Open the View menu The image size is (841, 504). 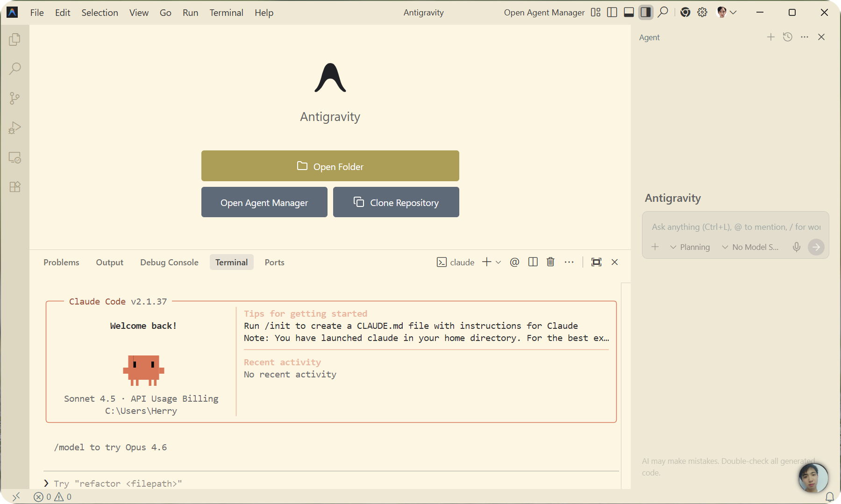(139, 13)
